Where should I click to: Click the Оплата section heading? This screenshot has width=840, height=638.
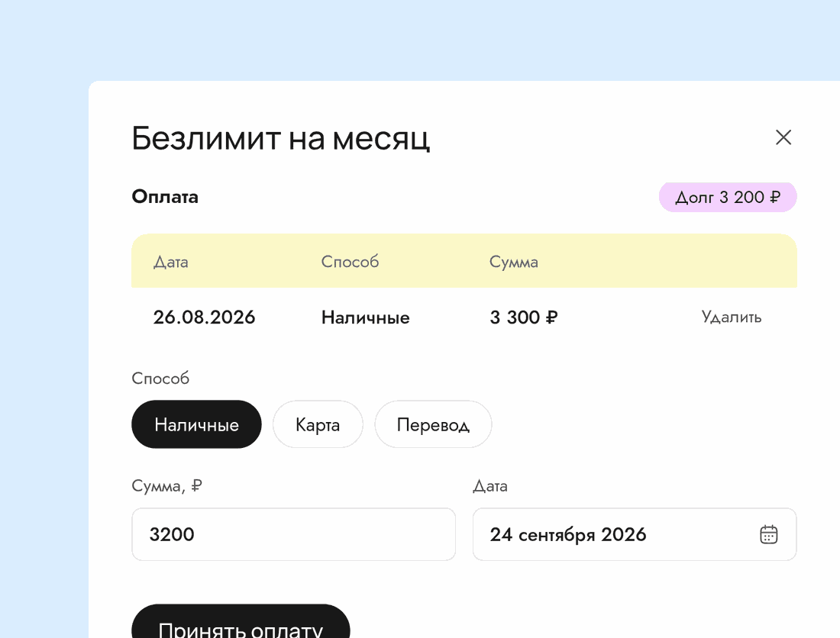click(165, 196)
